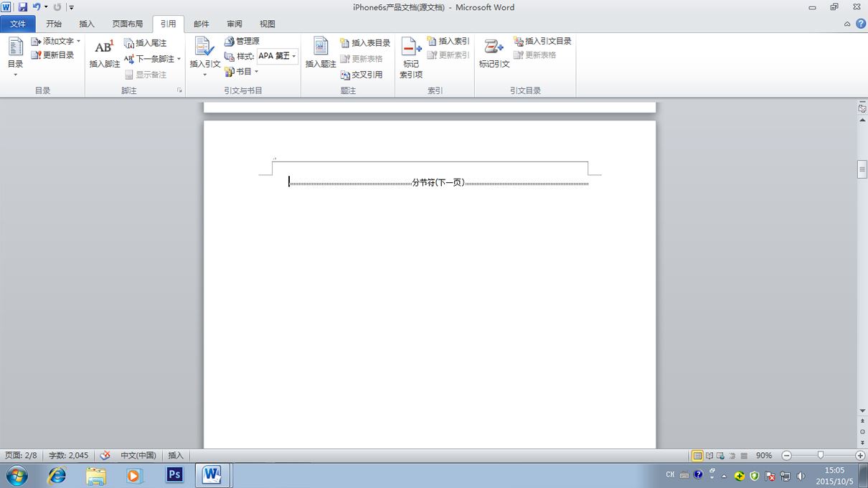The image size is (868, 488).
Task: Switch to the 页面布局 tab
Action: click(128, 24)
